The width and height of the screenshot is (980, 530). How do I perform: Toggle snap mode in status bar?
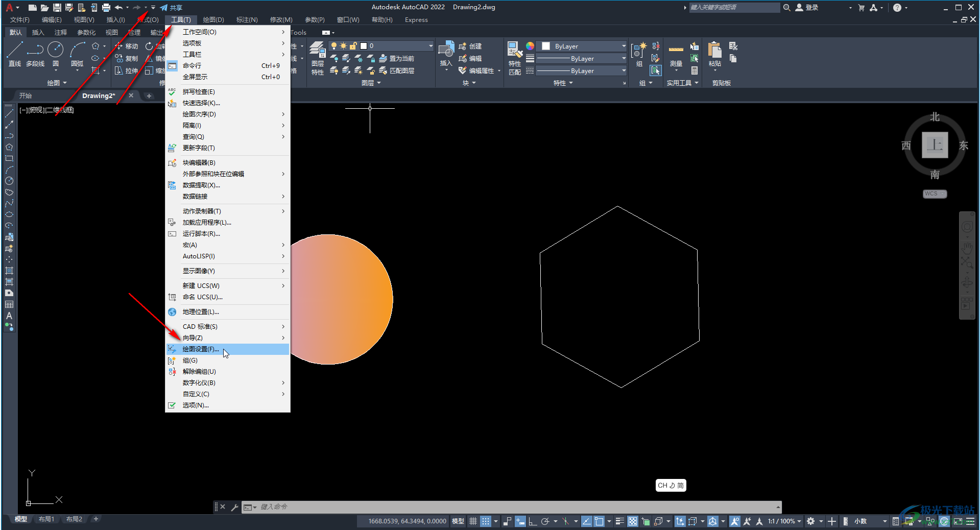coord(486,521)
